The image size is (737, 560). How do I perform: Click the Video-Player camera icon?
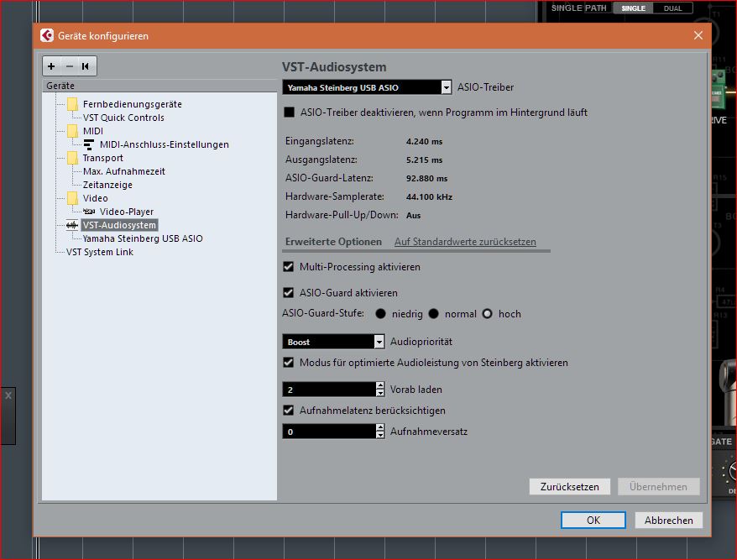pos(89,212)
